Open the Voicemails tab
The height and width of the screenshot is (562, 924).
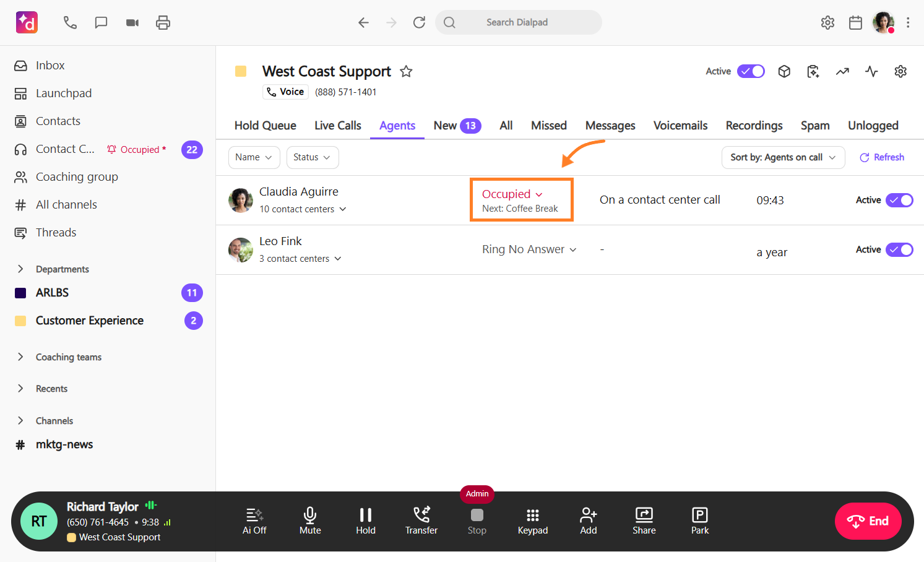[x=680, y=126]
